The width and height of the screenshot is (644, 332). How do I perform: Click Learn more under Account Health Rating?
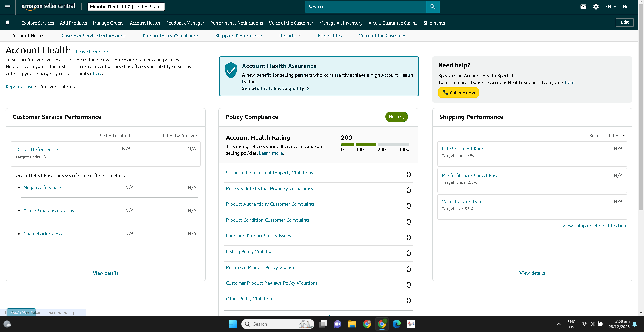[x=271, y=153]
